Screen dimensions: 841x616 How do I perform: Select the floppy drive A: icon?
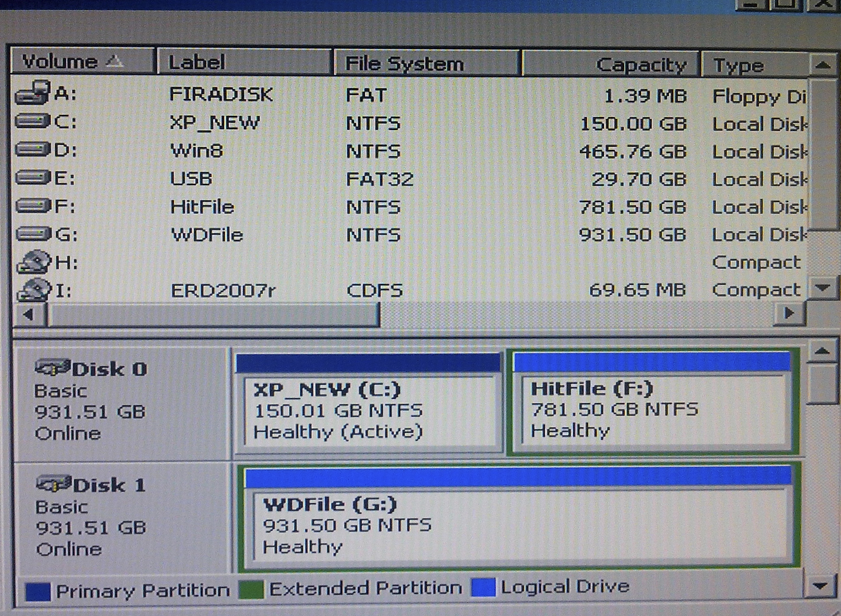point(33,93)
